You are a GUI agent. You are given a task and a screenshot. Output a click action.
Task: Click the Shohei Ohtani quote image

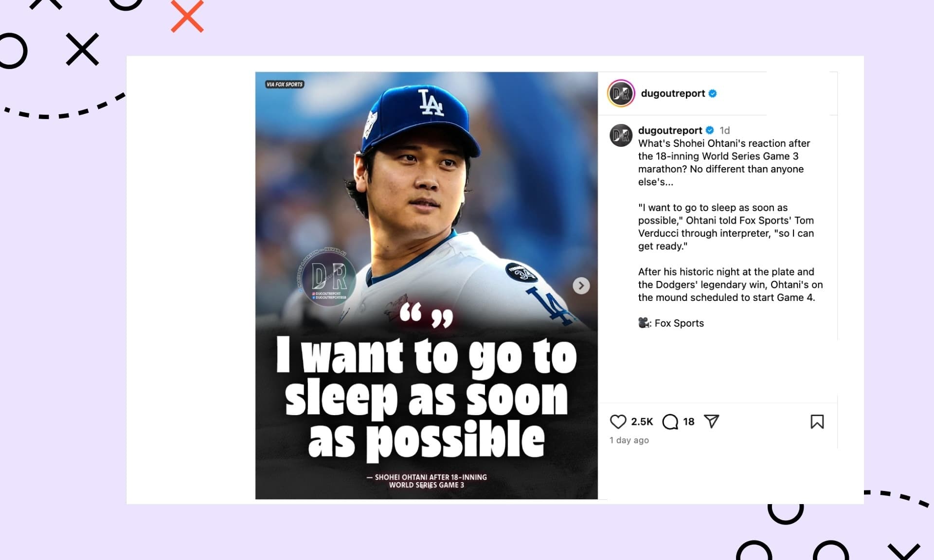click(426, 285)
